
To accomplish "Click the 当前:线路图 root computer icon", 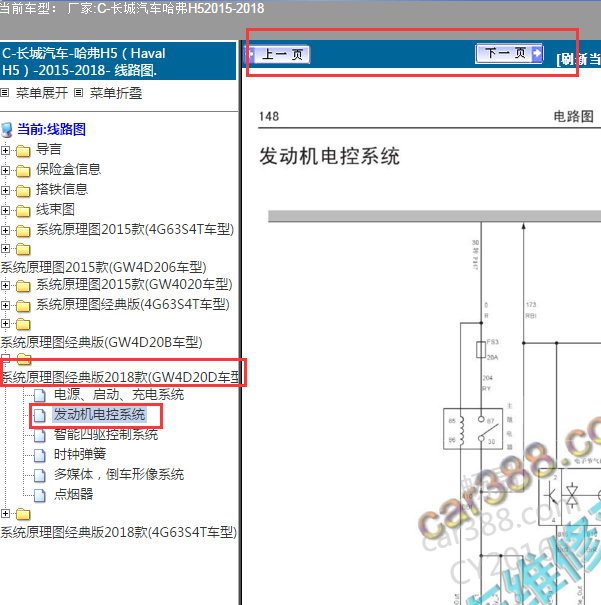I will (x=7, y=130).
